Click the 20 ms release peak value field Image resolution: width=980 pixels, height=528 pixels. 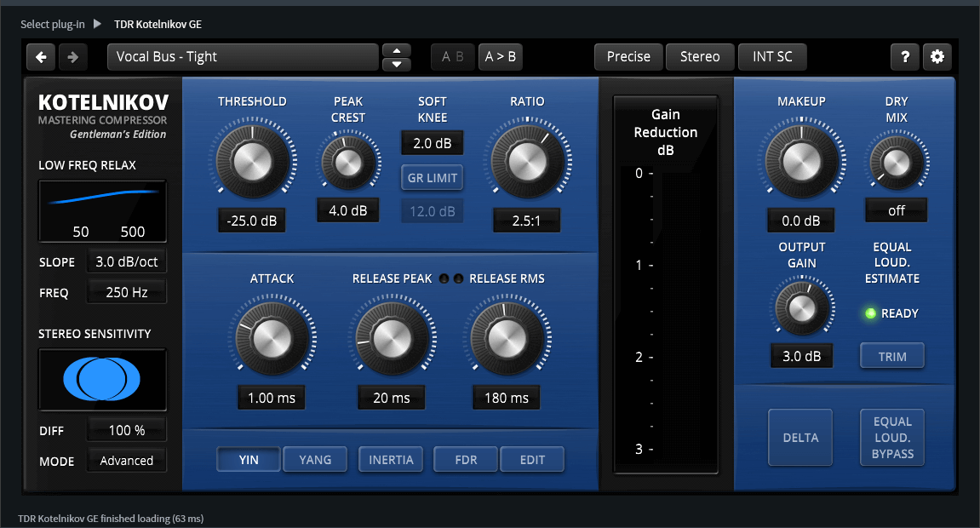pos(392,398)
